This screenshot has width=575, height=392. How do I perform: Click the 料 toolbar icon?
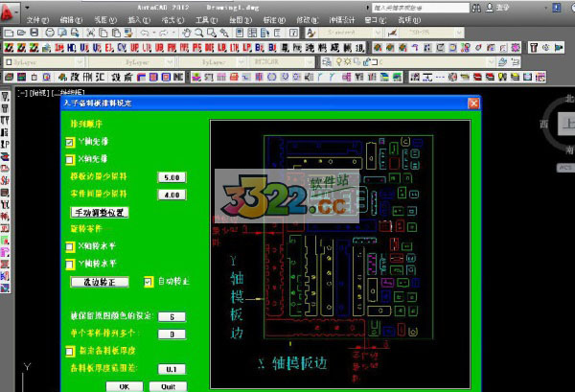coord(322,48)
